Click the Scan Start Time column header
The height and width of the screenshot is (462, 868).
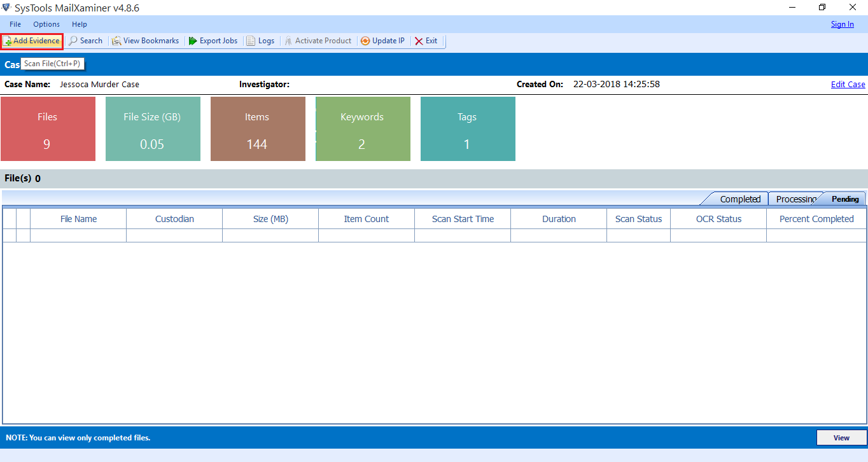[463, 219]
